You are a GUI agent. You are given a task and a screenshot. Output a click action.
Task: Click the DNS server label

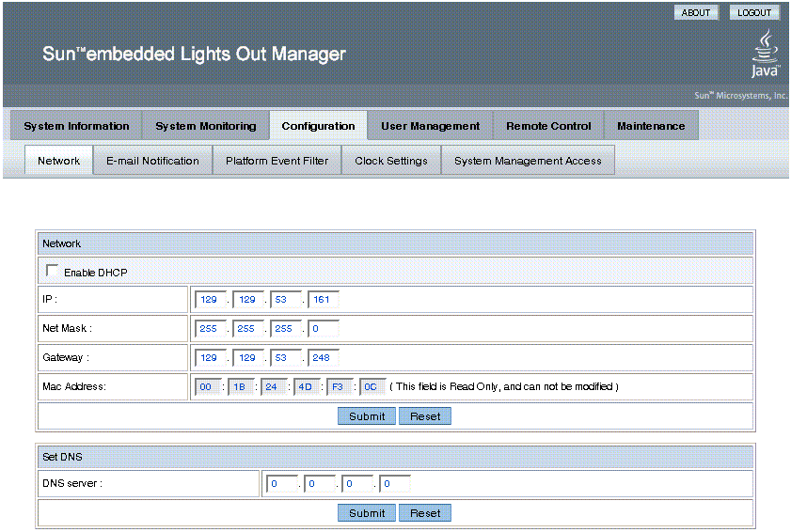click(72, 483)
